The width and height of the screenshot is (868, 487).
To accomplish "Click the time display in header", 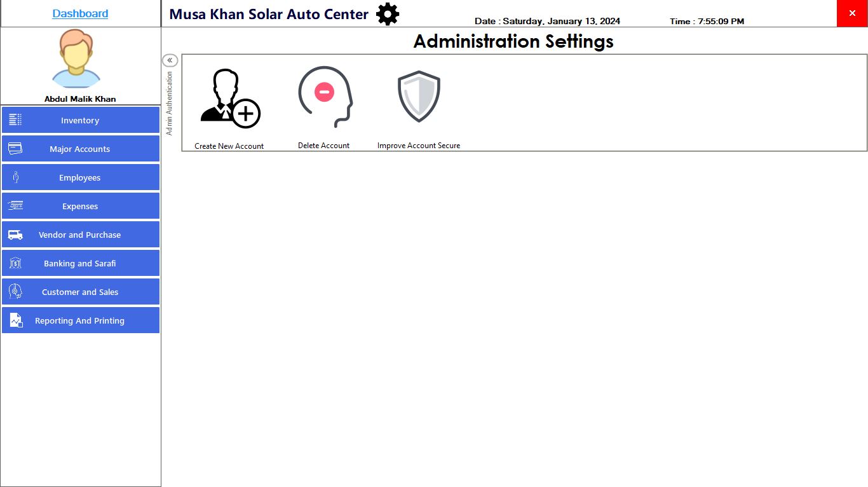I will click(x=707, y=21).
